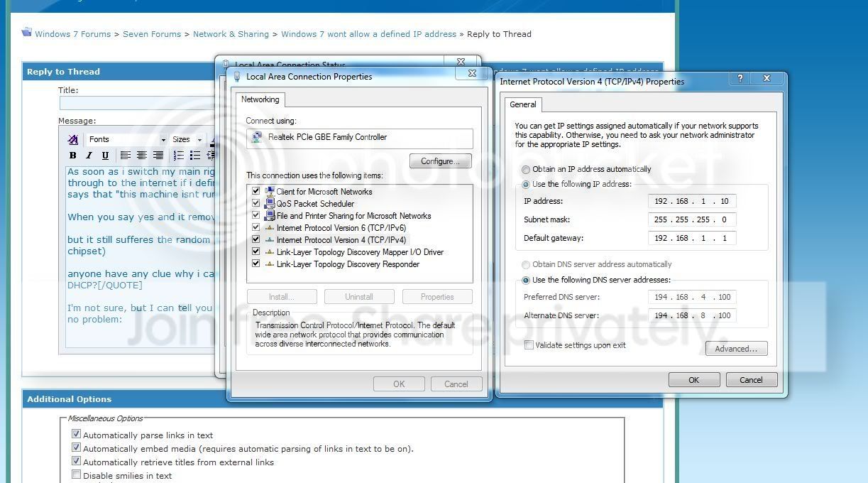Screen dimensions: 868x483
Task: Apply italic formatting in the editor toolbar
Action: click(x=89, y=156)
